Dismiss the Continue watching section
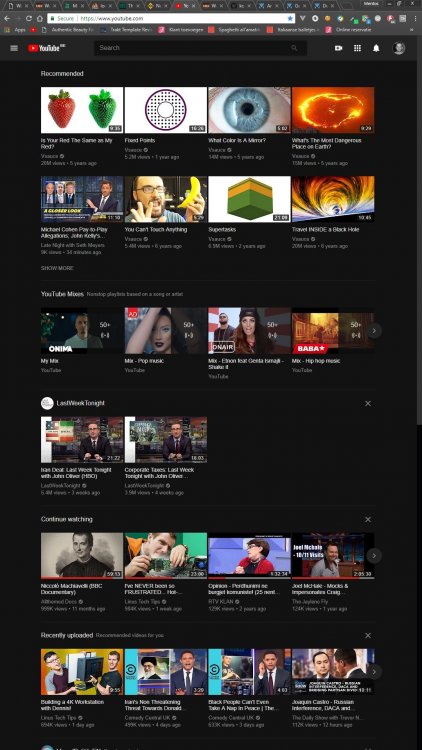The width and height of the screenshot is (422, 750). (368, 519)
